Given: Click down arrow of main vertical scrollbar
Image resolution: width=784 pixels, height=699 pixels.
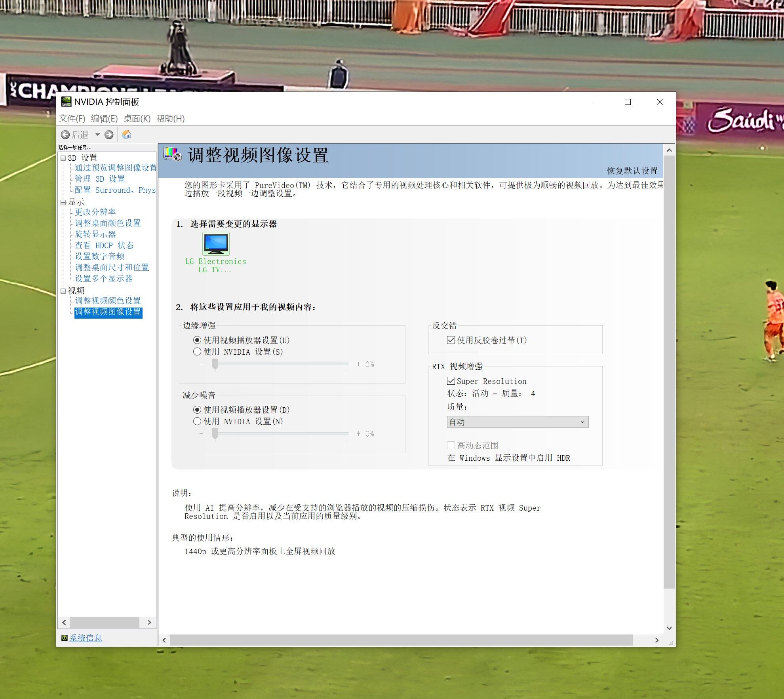Looking at the screenshot, I should 669,628.
